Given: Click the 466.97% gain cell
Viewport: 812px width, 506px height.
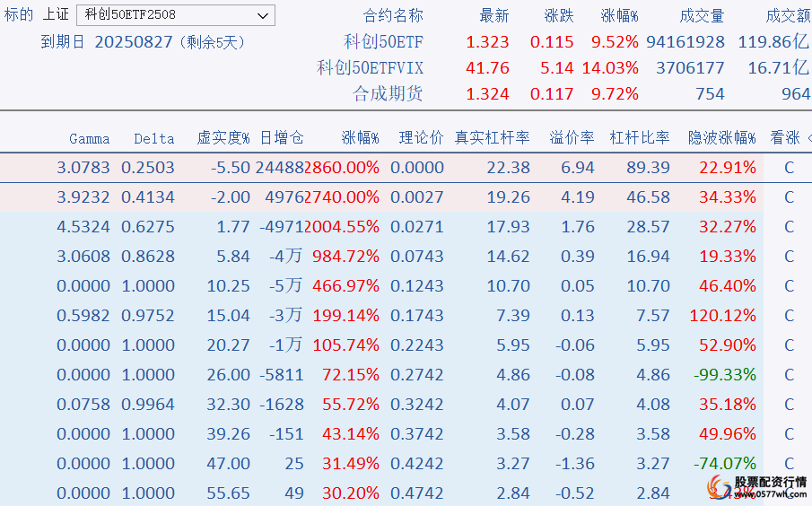Looking at the screenshot, I should (346, 286).
